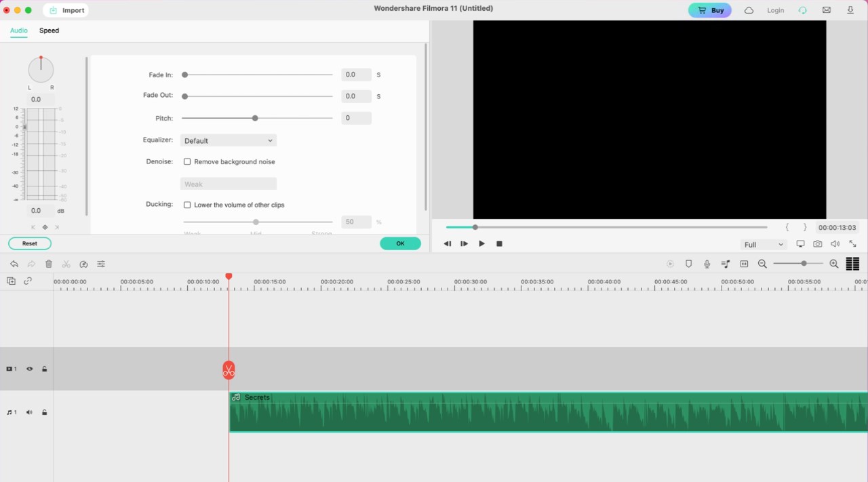Switch to the Speed tab

coord(49,31)
